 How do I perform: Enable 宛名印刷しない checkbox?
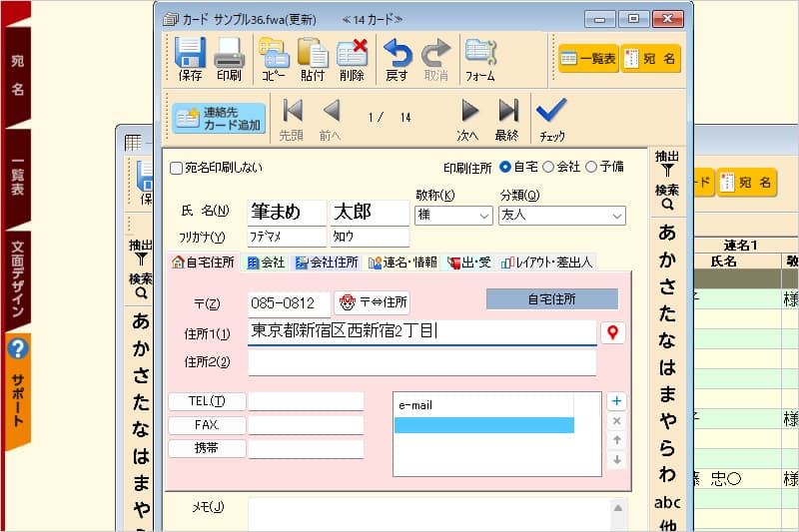coord(176,168)
